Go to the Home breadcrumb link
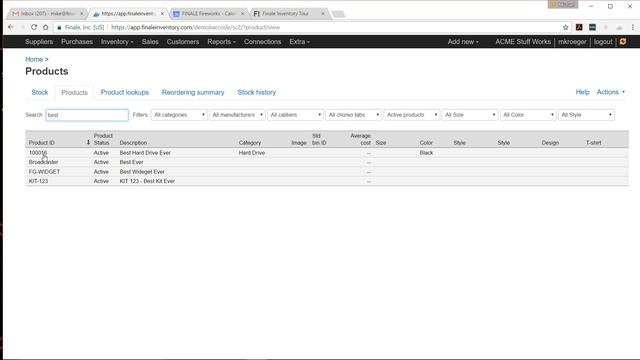640x360 pixels. point(34,59)
